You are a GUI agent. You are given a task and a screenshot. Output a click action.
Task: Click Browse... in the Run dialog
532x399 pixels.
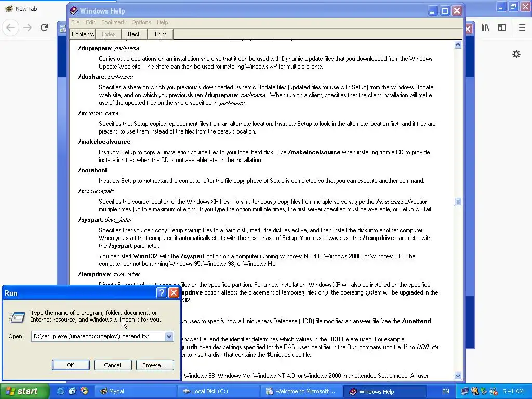tap(155, 365)
